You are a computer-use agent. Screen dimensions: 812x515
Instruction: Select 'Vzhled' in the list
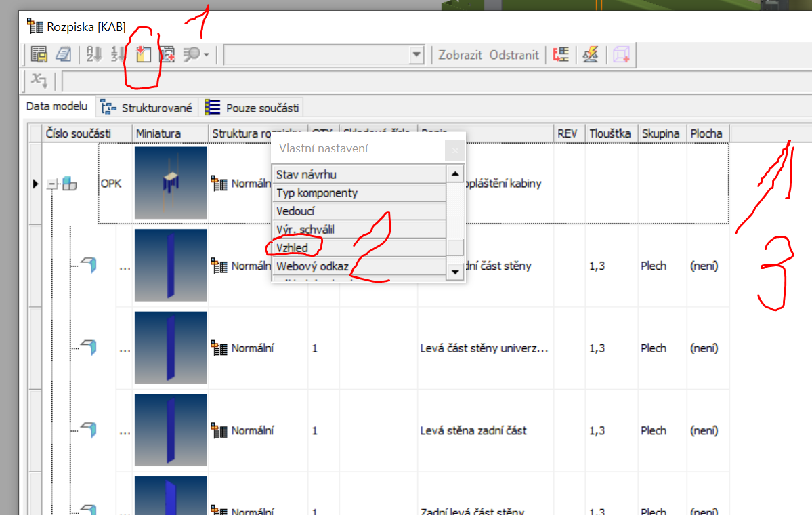tap(359, 247)
